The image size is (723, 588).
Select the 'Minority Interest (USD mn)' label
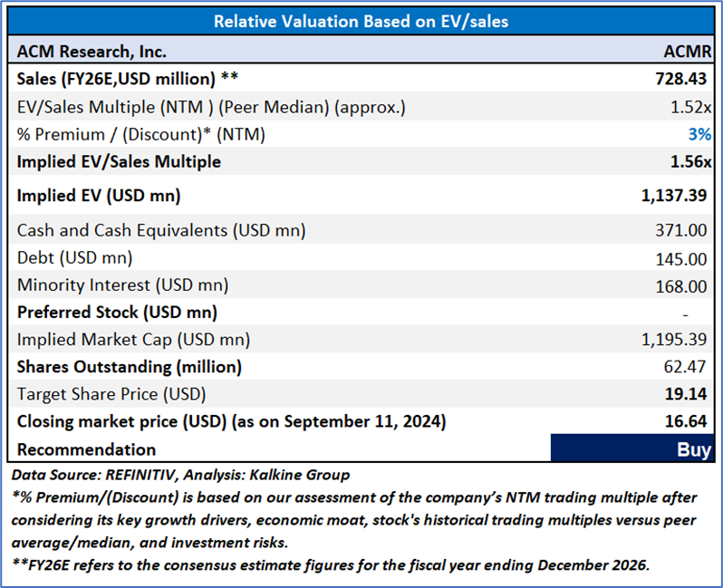[122, 285]
